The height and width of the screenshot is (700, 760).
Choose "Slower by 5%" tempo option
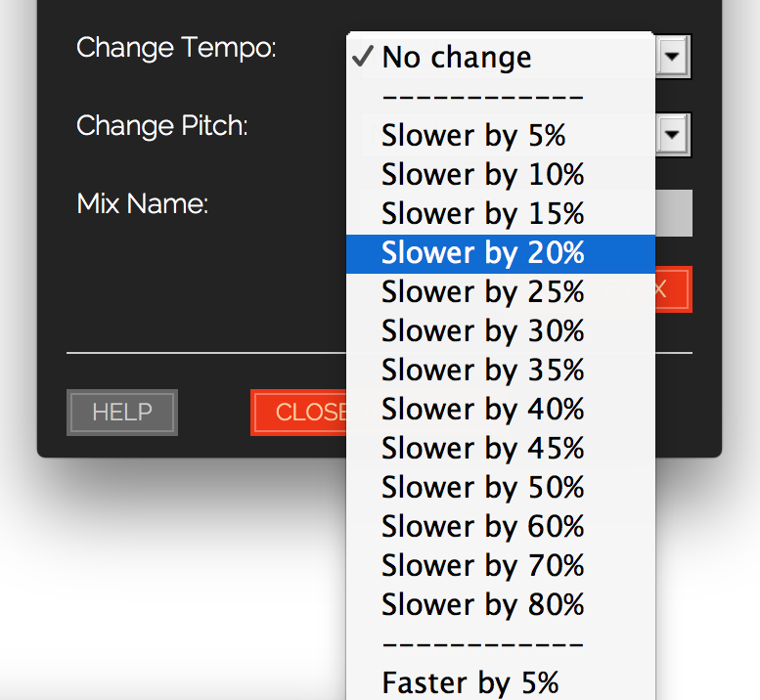click(x=473, y=135)
